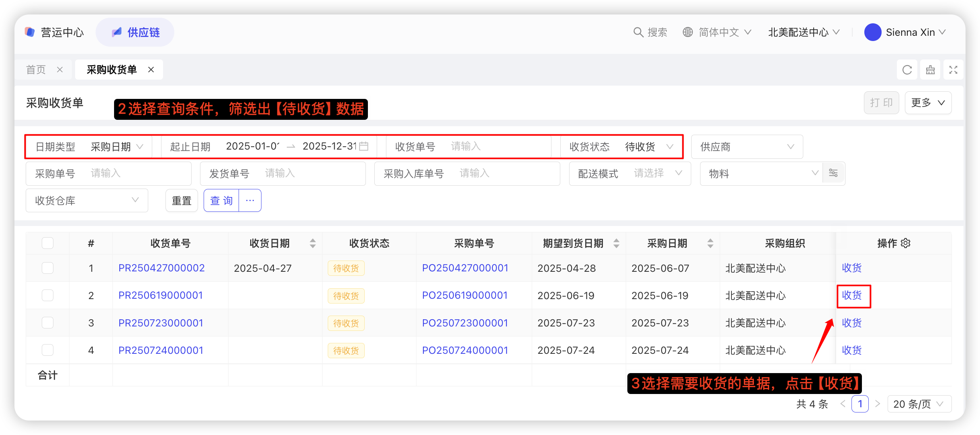980x435 pixels.
Task: Switch to the 首页 tab
Action: coord(36,70)
